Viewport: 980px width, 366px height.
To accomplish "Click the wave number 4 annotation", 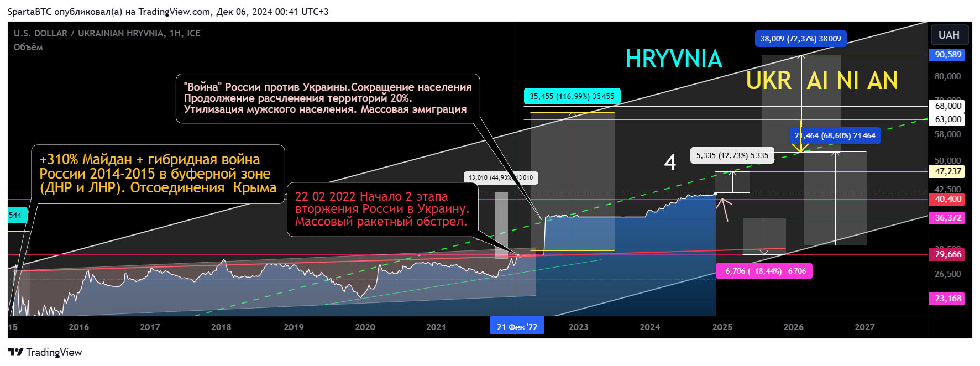I will point(670,163).
